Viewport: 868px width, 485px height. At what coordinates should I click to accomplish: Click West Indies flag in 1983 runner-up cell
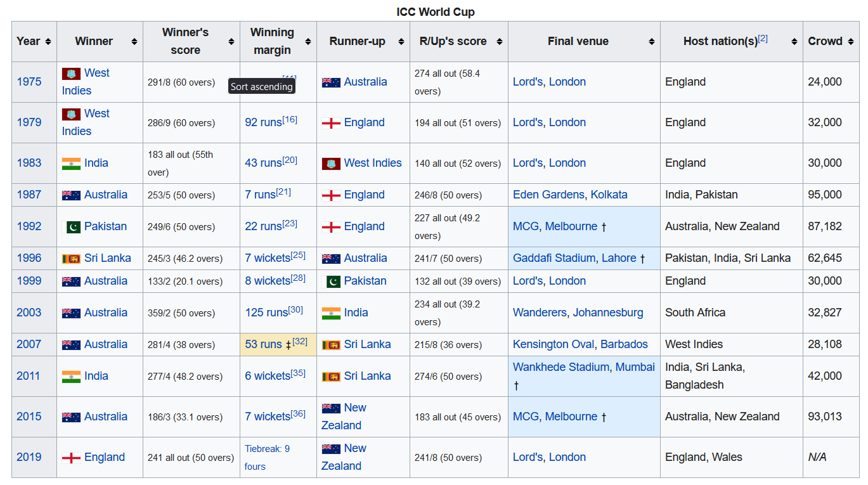pos(331,164)
